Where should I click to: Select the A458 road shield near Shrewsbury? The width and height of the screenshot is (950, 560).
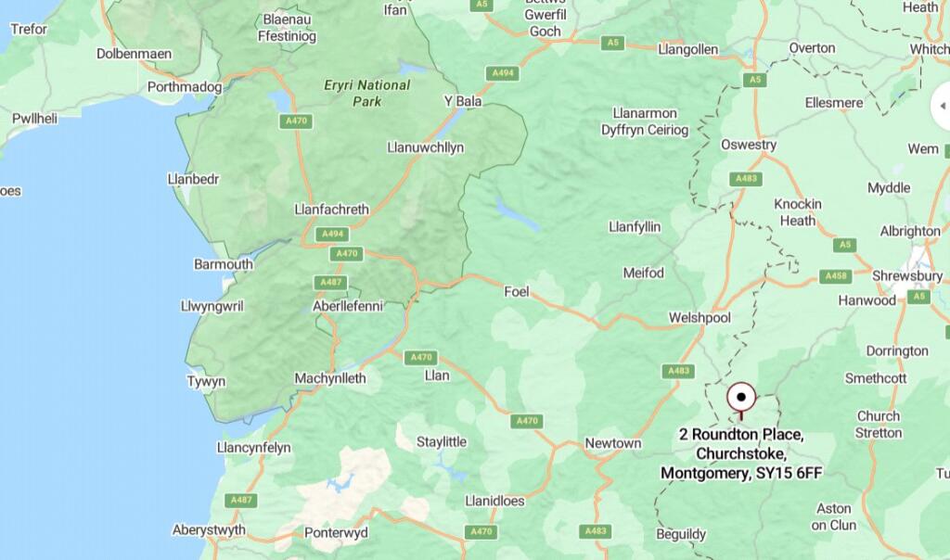[x=836, y=276]
